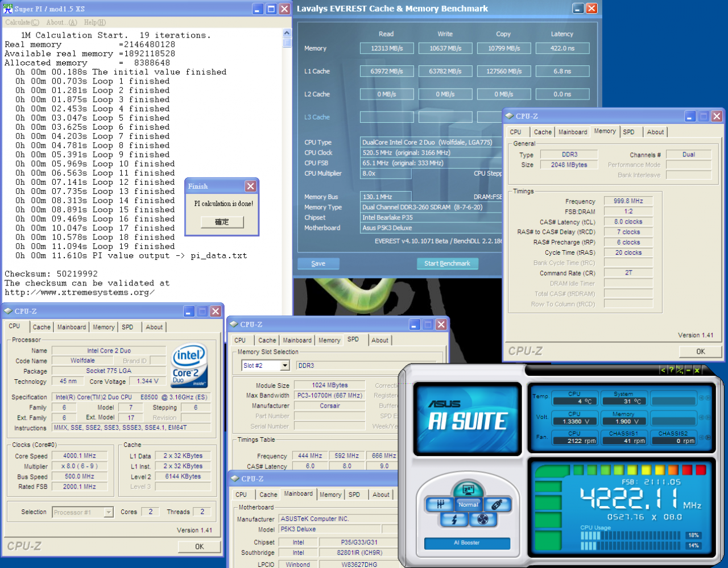The width and height of the screenshot is (728, 568).
Task: Click right arrow on the Volt. row
Action: 708,418
